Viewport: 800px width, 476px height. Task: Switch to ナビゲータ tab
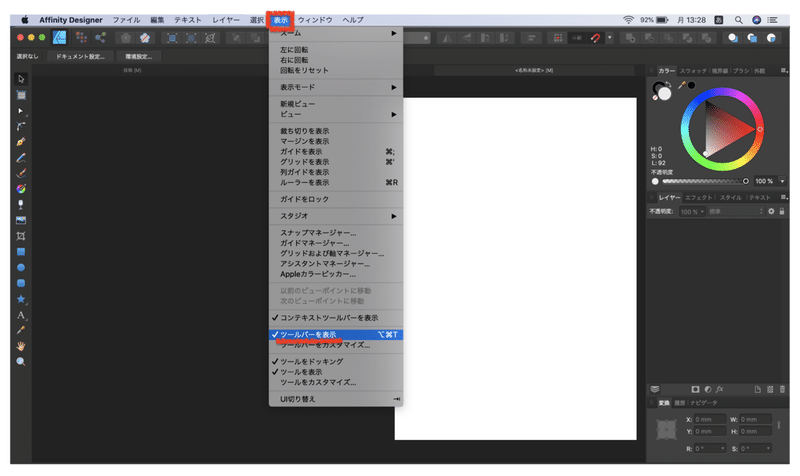point(704,403)
